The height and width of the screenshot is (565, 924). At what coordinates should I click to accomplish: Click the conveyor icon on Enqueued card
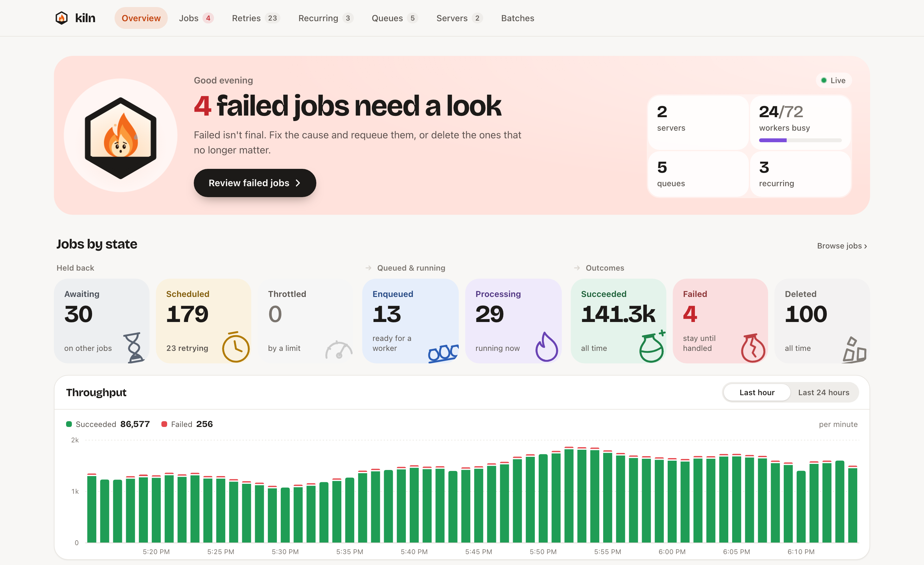[443, 353]
